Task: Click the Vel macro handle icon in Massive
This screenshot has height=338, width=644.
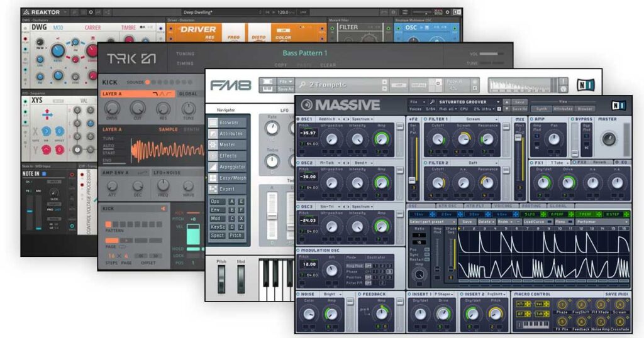Action: pyautogui.click(x=547, y=304)
